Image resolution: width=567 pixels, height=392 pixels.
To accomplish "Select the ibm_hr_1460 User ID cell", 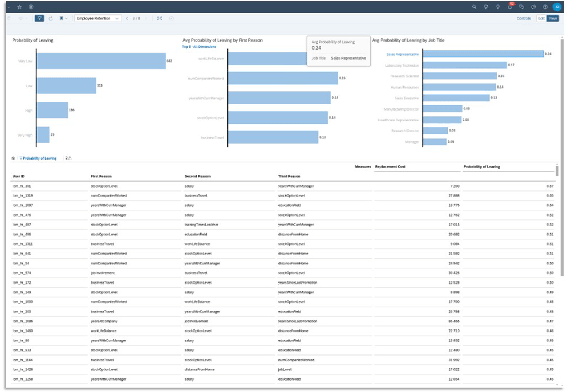I will point(23,331).
